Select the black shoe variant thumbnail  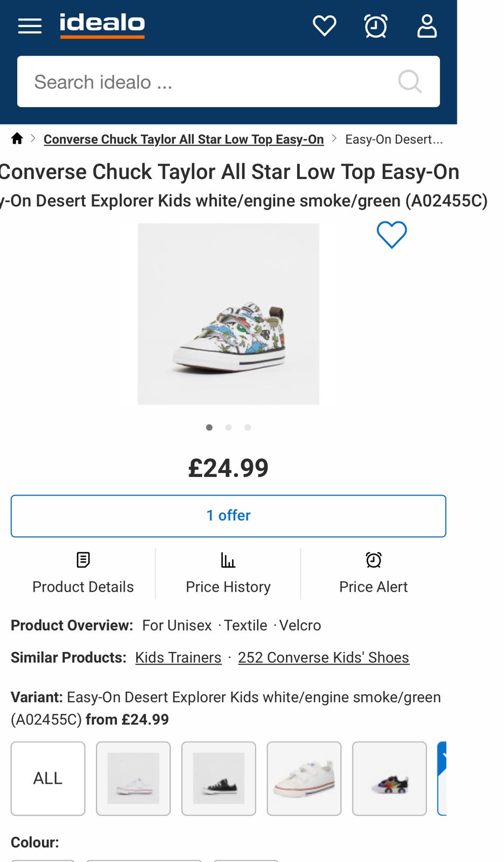219,778
